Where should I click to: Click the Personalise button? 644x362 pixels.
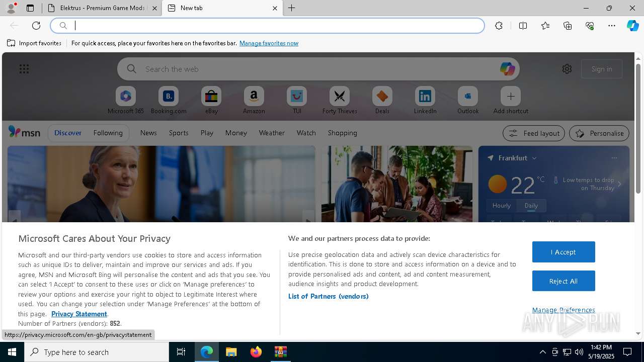(599, 133)
